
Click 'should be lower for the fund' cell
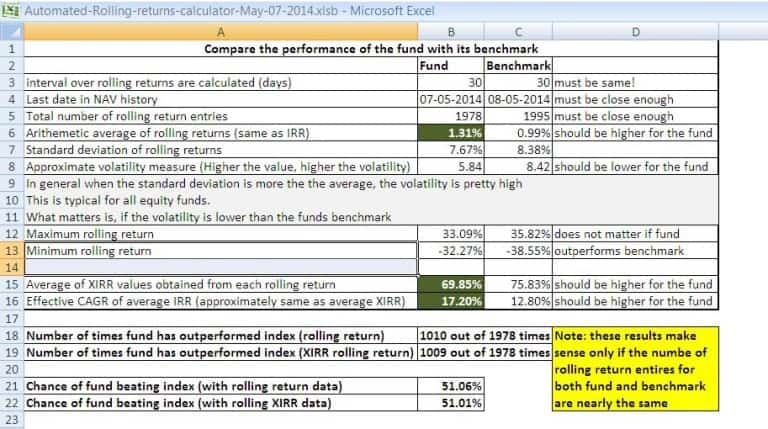(635, 167)
